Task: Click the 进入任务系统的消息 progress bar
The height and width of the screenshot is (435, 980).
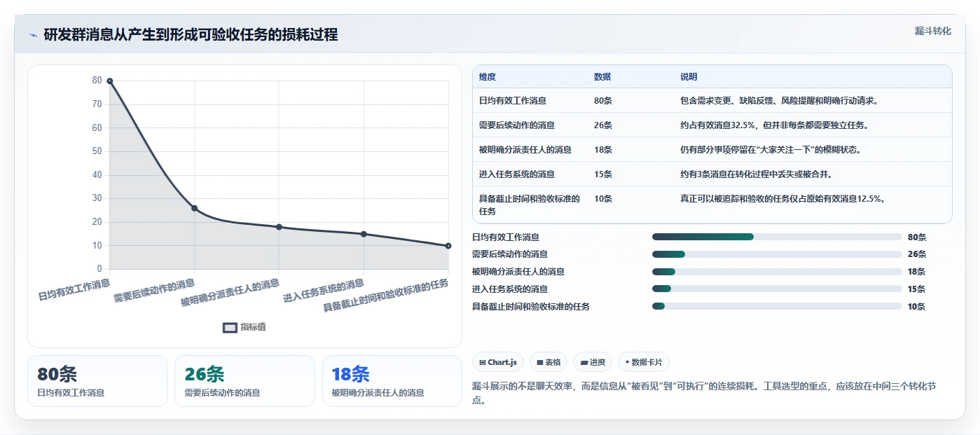Action: [x=777, y=289]
